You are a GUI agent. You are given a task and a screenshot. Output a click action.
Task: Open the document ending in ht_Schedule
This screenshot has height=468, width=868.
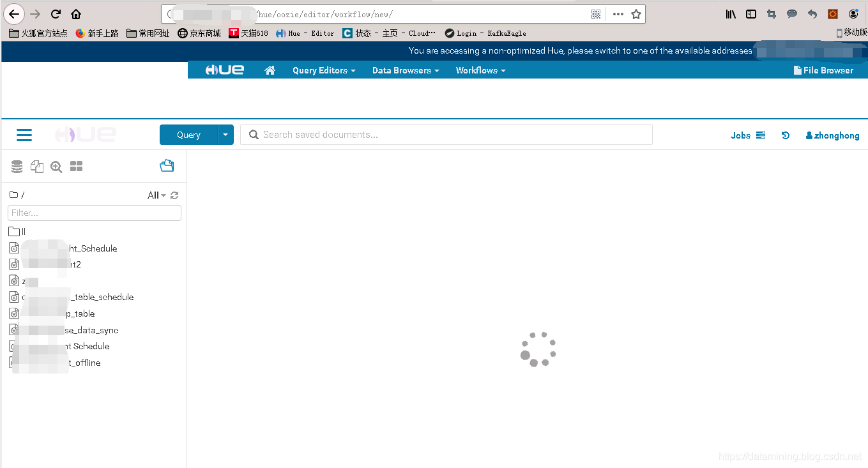point(63,248)
